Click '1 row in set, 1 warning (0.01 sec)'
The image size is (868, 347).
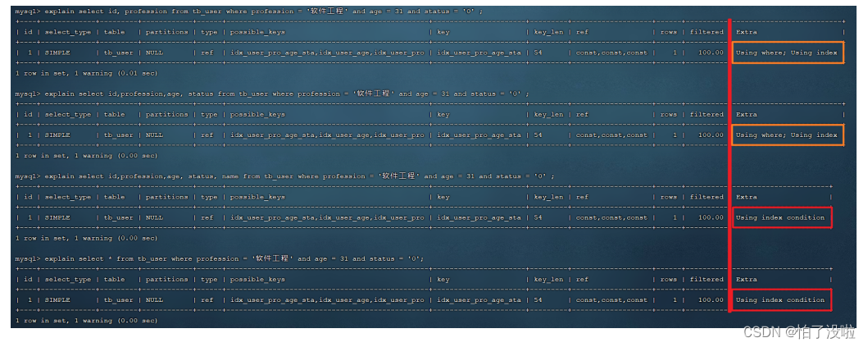(86, 73)
